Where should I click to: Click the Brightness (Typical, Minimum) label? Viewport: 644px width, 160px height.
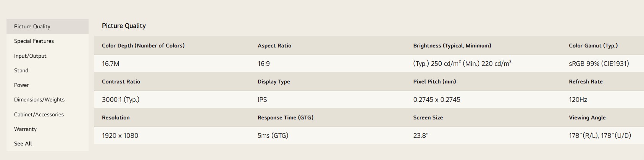click(452, 46)
